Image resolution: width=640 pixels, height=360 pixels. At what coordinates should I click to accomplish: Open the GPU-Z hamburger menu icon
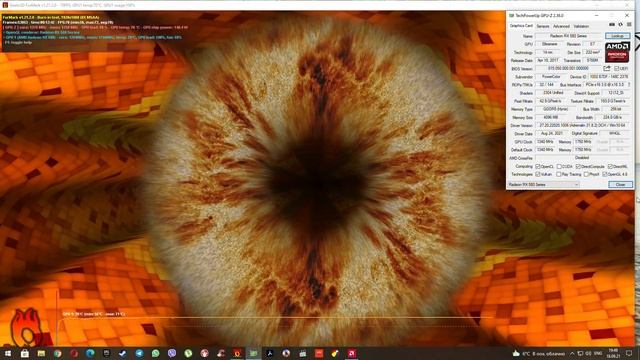tap(629, 25)
